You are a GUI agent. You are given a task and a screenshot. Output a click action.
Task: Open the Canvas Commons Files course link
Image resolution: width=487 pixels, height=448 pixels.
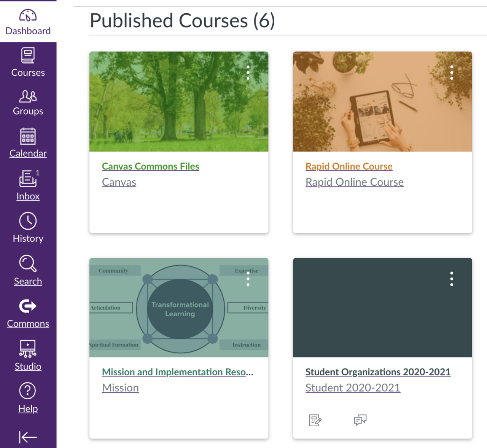coord(150,166)
